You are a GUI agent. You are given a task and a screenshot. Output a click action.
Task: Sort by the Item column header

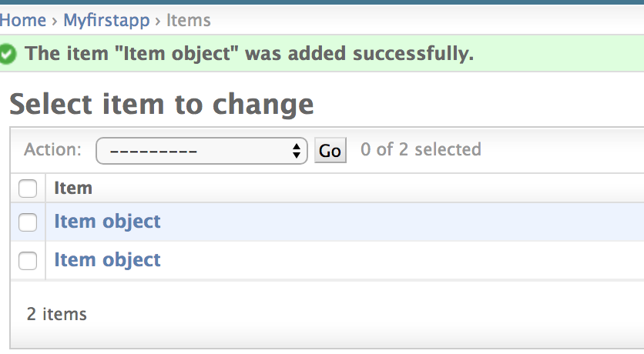coord(73,188)
